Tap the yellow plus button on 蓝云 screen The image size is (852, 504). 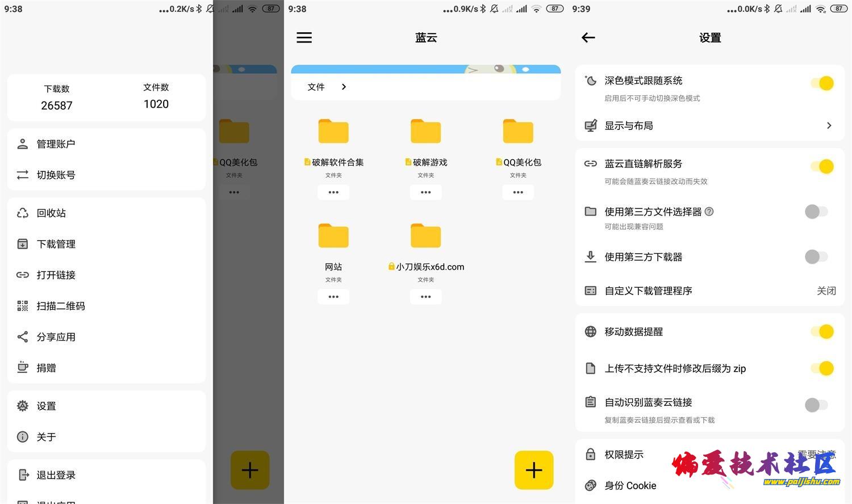[534, 470]
